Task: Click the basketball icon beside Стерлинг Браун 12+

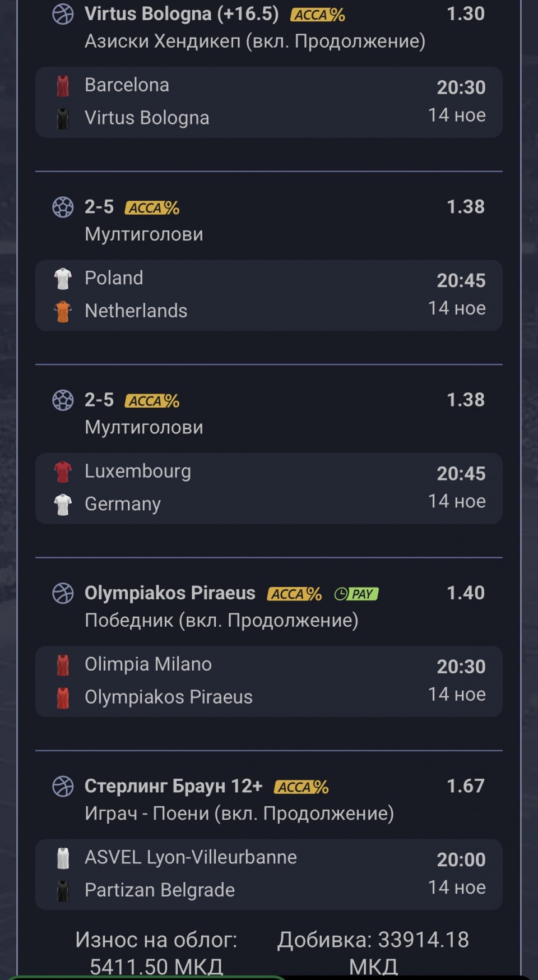Action: pos(63,786)
